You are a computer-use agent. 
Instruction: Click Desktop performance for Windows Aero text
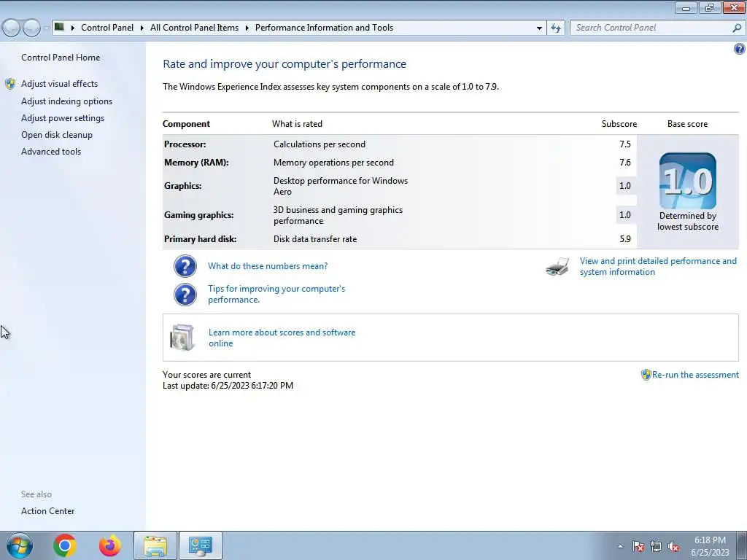[341, 186]
